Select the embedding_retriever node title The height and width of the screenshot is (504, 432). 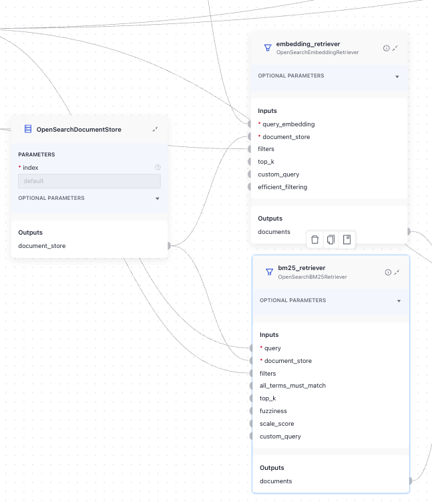308,44
